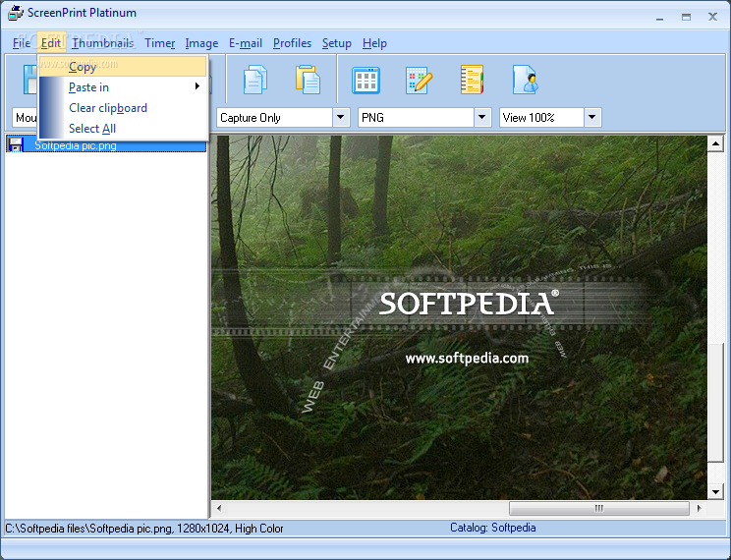Click ScreenPrint Platinum title bar printer icon
Screen dimensions: 731x560
[16, 13]
